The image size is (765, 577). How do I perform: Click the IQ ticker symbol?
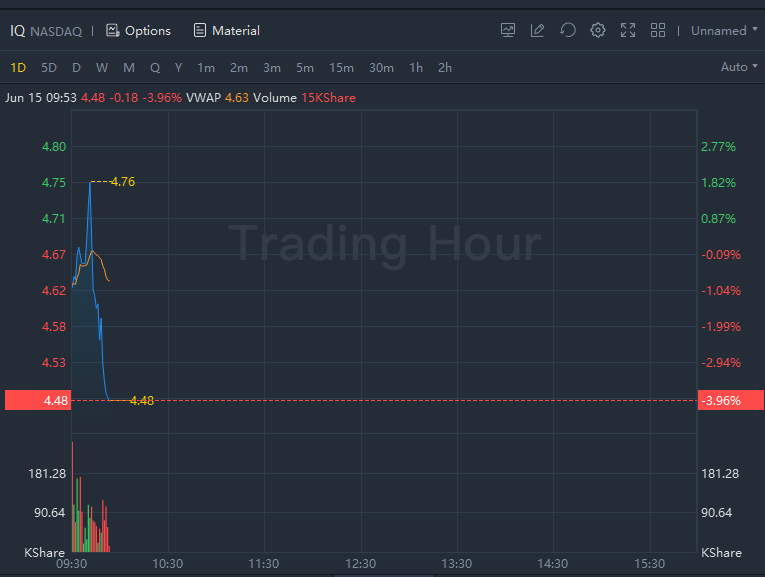17,31
